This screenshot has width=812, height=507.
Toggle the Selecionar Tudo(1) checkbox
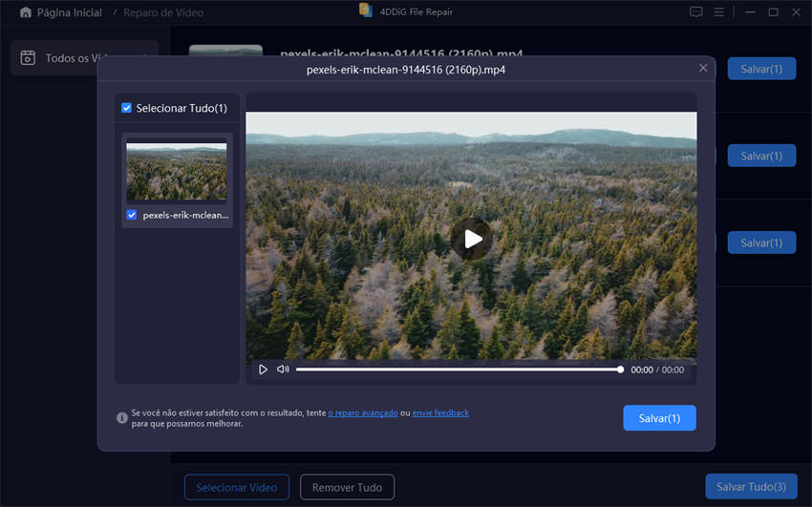click(x=127, y=109)
